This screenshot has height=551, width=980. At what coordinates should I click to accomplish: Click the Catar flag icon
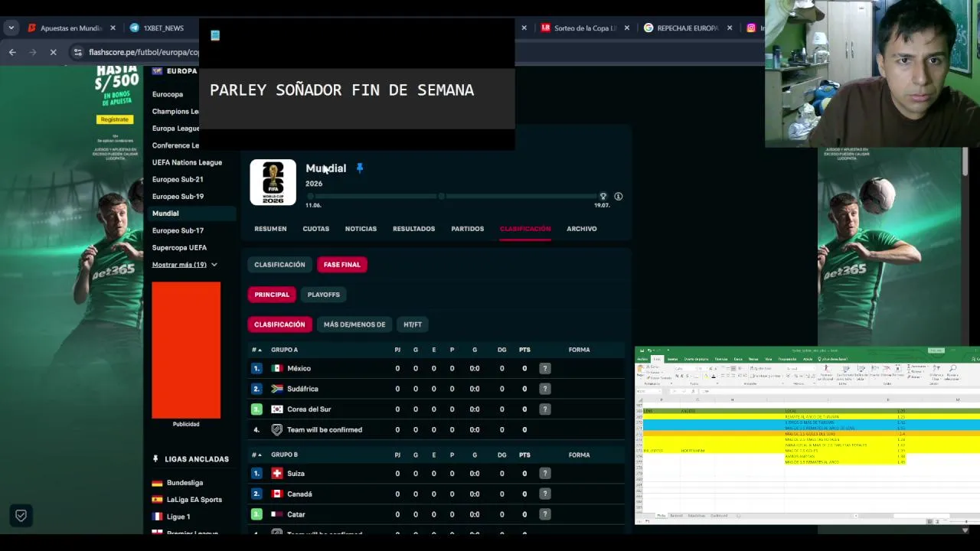tap(277, 514)
